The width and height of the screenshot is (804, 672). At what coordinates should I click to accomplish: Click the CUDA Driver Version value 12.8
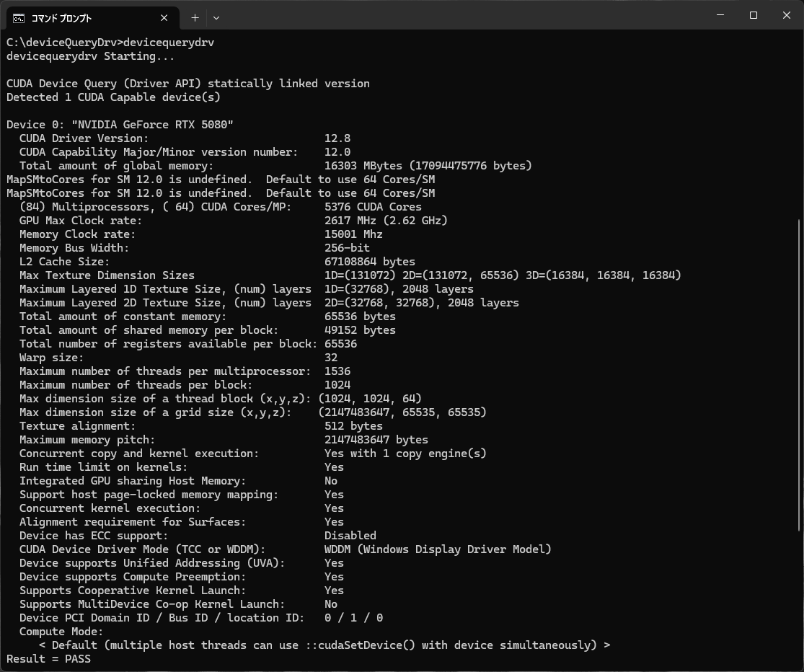337,138
